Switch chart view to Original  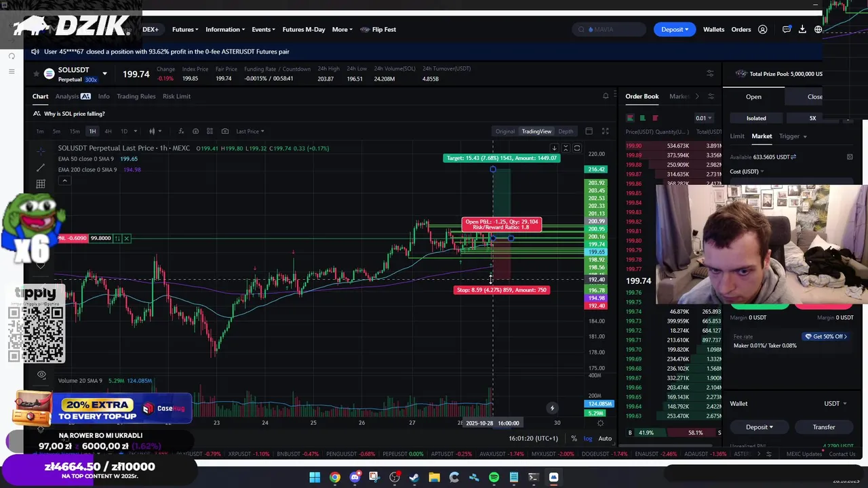(x=505, y=131)
